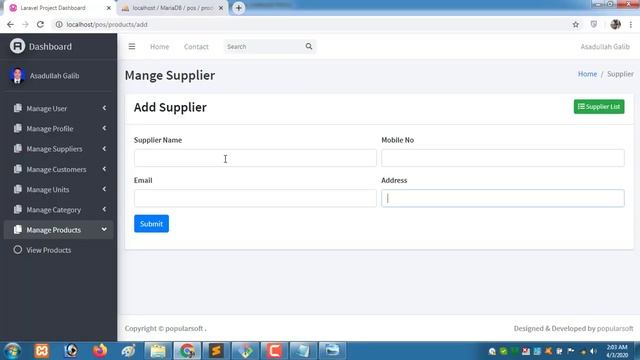The width and height of the screenshot is (640, 360).
Task: Open XAMPP from the taskbar
Action: pyautogui.click(x=42, y=351)
